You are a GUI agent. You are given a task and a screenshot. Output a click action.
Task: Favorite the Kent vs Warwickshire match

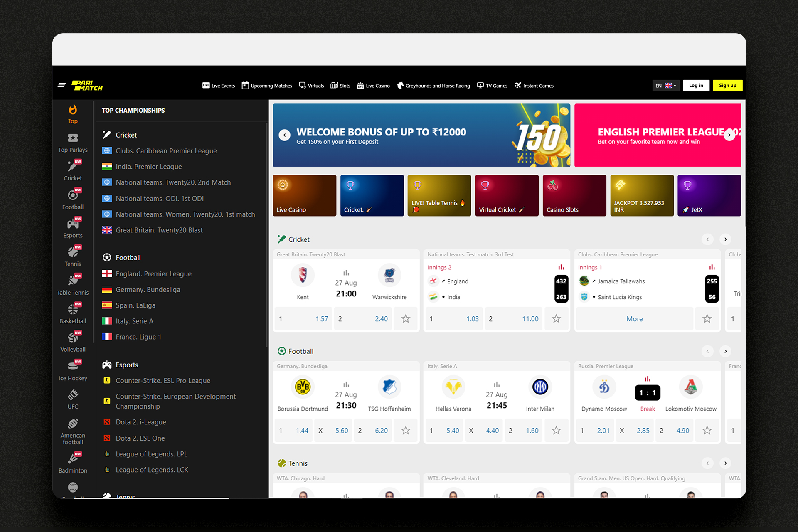pos(406,319)
